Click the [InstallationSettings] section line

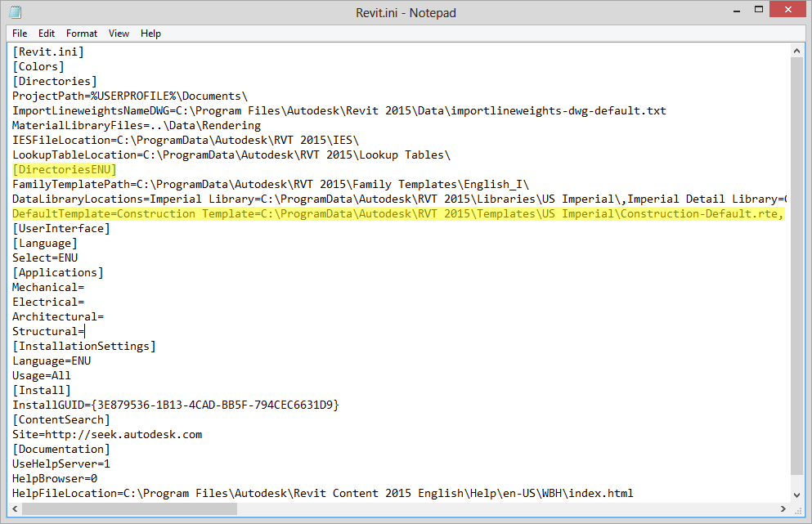84,347
